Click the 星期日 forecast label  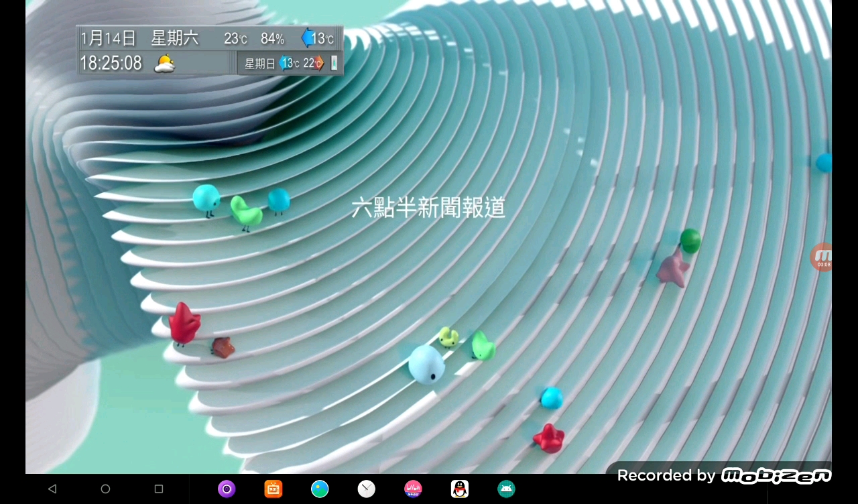point(259,64)
